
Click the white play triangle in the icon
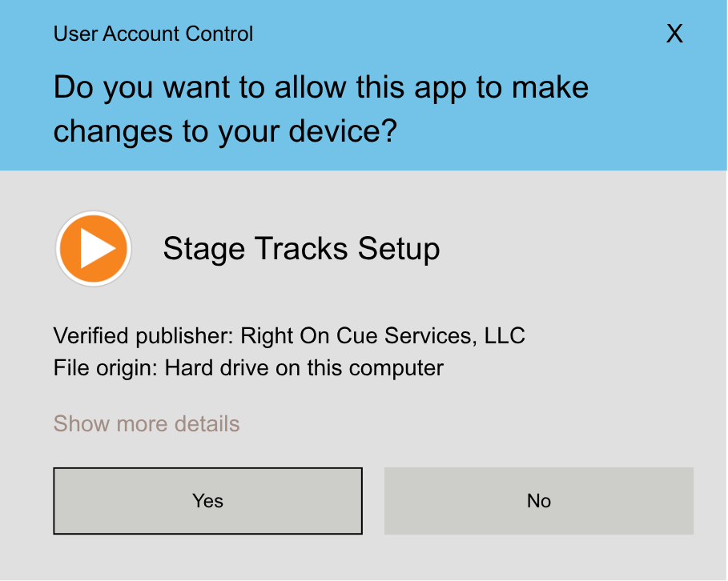[x=98, y=249]
